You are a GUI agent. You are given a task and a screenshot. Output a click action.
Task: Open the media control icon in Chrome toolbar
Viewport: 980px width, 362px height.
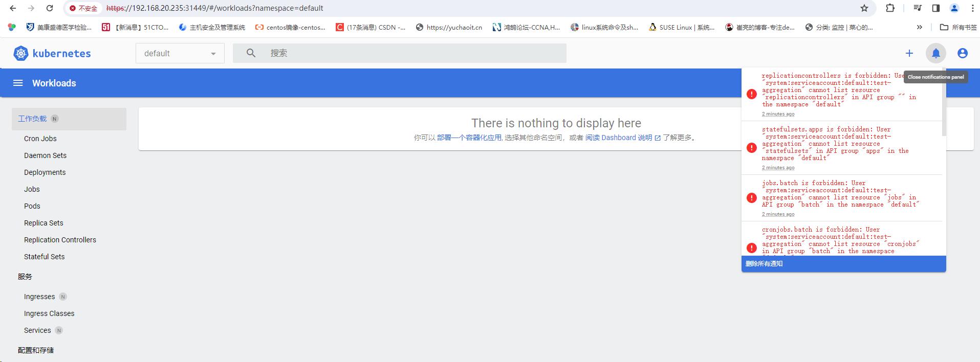pyautogui.click(x=918, y=8)
